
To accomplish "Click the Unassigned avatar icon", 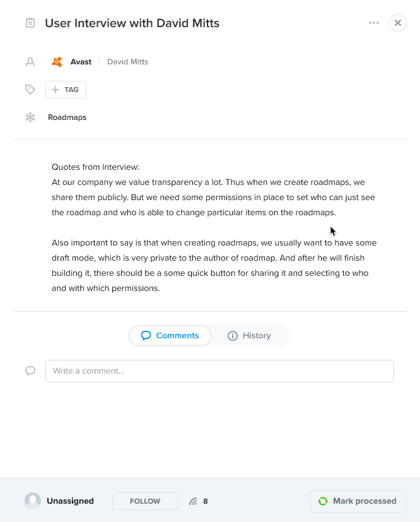I will [x=33, y=501].
